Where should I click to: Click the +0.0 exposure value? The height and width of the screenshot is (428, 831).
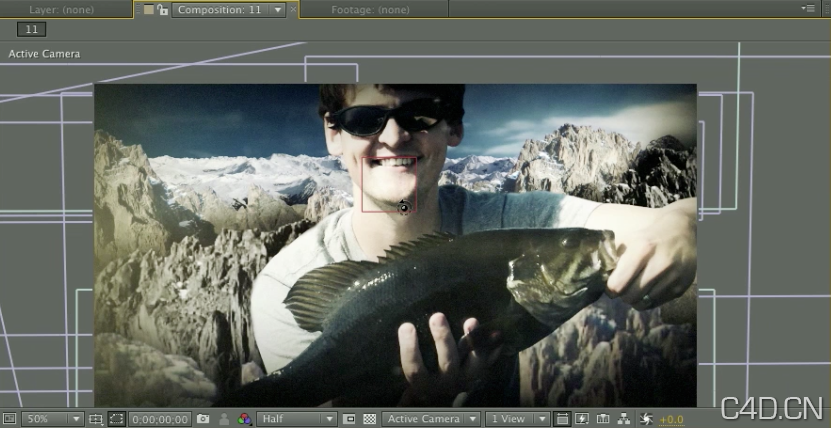671,419
